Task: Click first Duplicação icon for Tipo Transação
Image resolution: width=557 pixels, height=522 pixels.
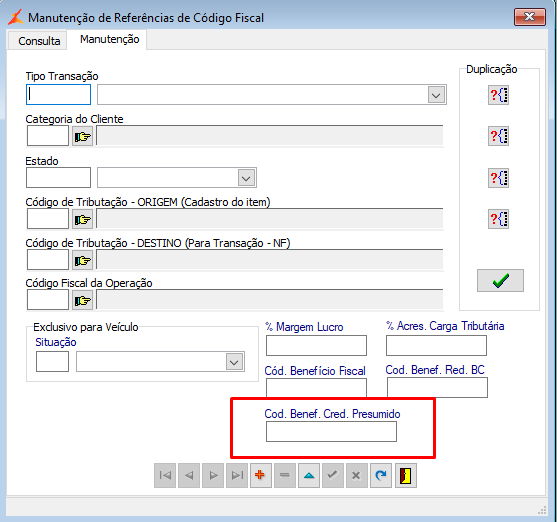Action: [498, 95]
